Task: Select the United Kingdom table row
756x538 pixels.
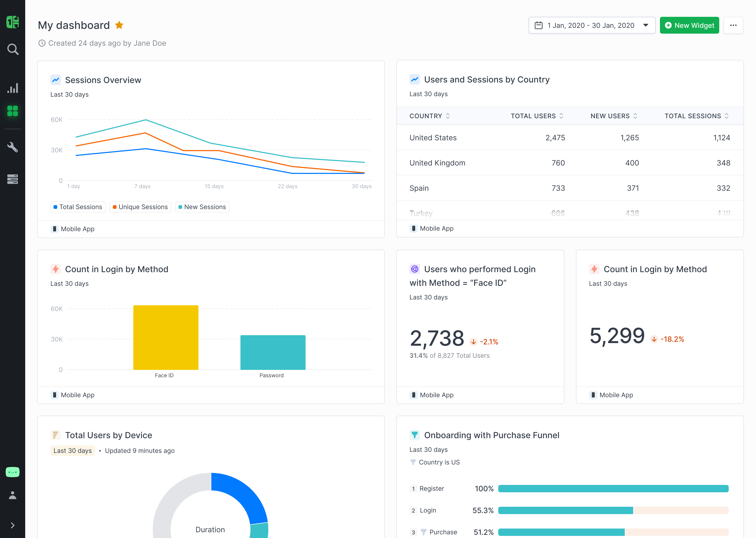Action: pos(569,163)
